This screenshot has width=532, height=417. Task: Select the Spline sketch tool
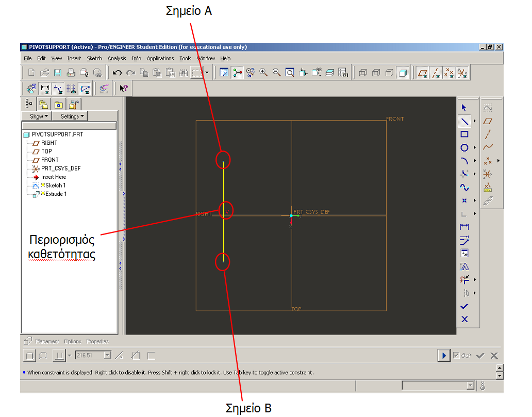click(x=464, y=187)
